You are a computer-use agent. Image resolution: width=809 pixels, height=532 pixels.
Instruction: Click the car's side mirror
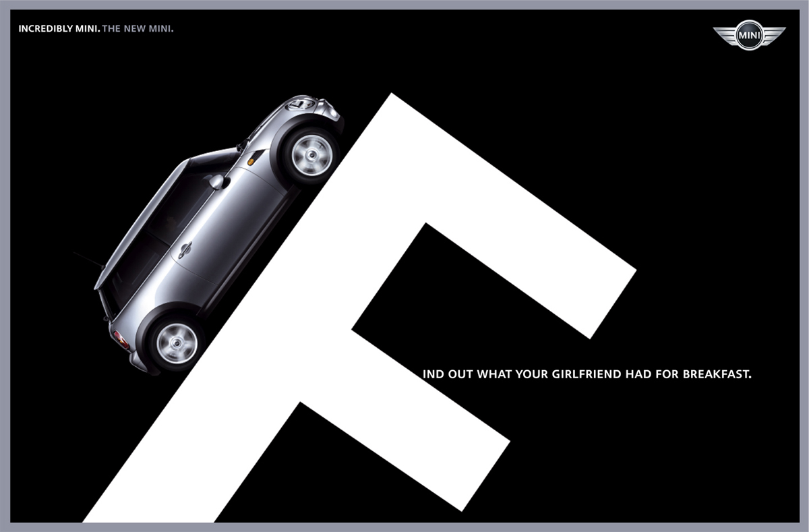pyautogui.click(x=217, y=181)
